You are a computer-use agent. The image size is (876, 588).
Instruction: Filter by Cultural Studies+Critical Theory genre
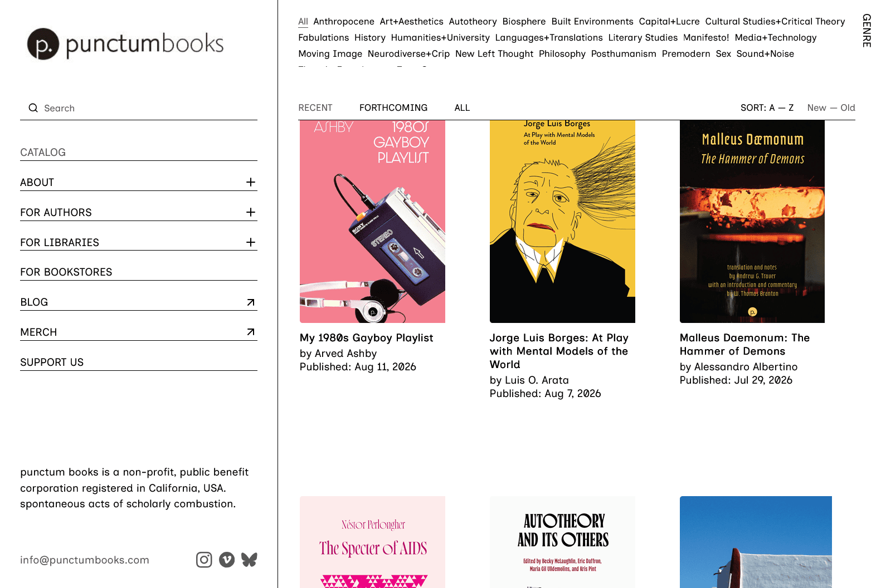775,22
